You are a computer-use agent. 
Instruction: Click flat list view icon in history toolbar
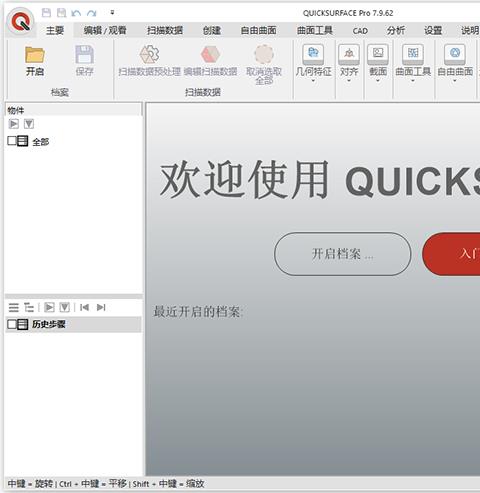(14, 307)
